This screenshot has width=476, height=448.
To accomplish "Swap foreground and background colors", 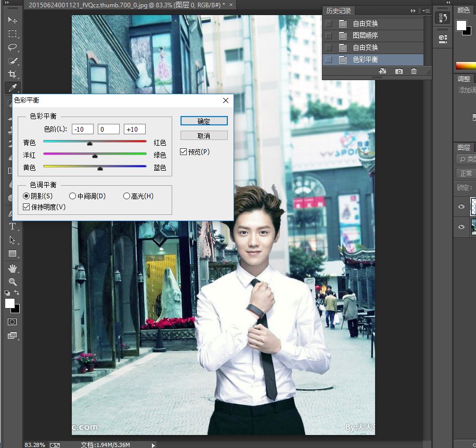I will click(17, 292).
